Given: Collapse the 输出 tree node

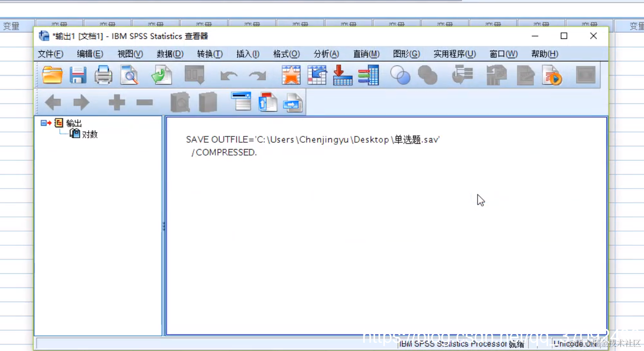Looking at the screenshot, I should tap(43, 123).
